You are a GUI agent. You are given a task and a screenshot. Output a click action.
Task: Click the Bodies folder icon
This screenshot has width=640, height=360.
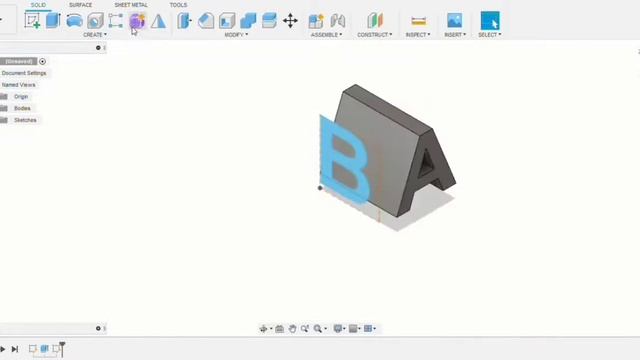tap(4, 108)
